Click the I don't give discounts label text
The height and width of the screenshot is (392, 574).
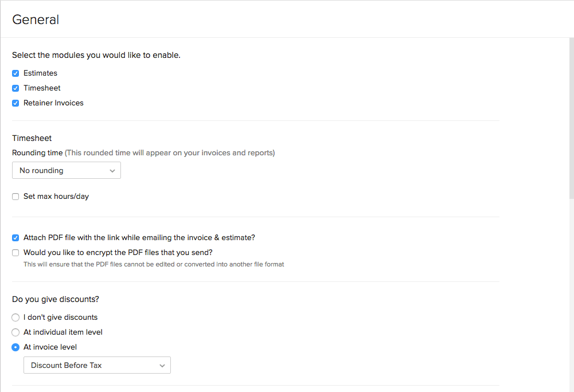tap(61, 317)
